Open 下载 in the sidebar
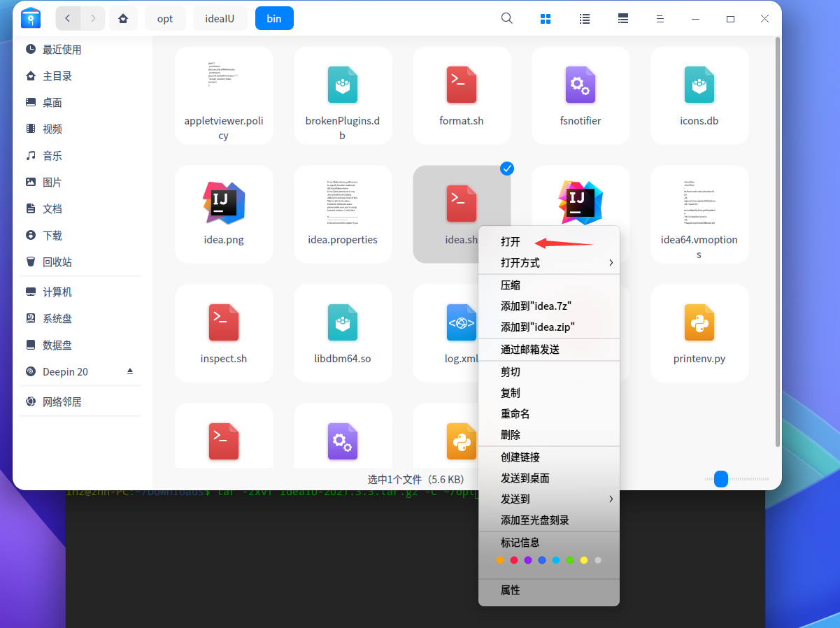This screenshot has height=628, width=840. pos(83,235)
